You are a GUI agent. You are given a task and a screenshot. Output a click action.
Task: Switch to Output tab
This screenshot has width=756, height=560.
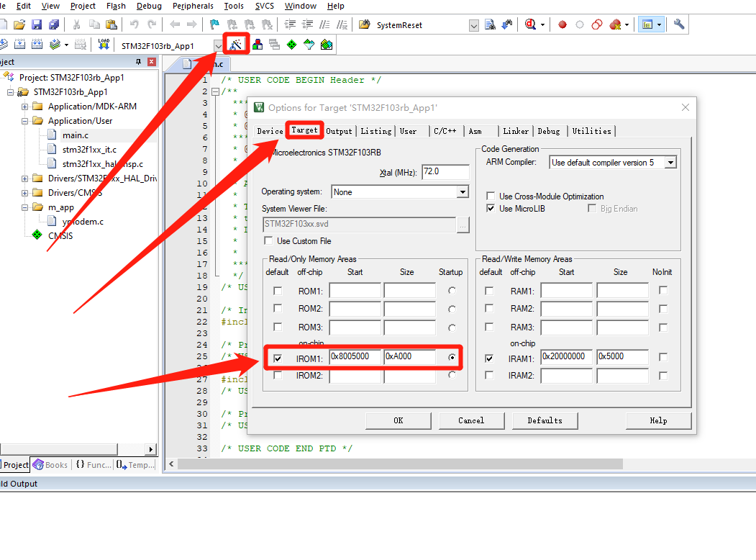(339, 131)
